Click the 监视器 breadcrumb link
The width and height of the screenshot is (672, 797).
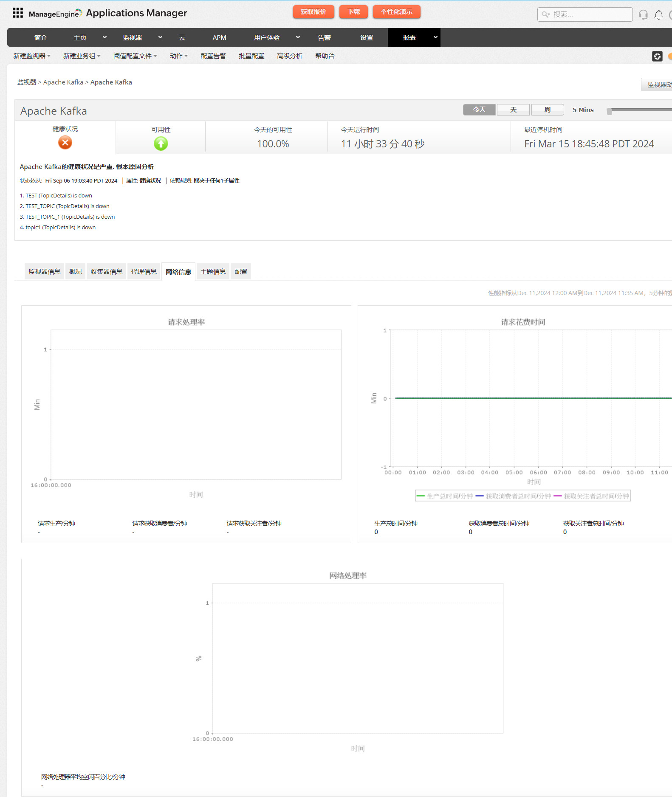pyautogui.click(x=26, y=82)
